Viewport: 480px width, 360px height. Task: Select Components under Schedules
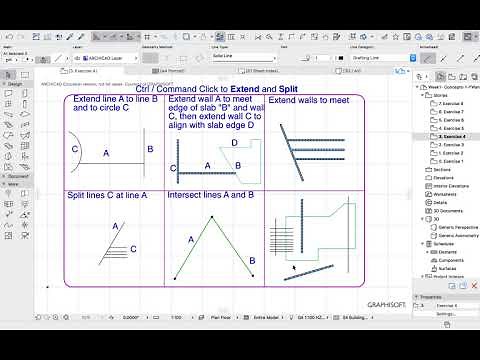click(447, 260)
